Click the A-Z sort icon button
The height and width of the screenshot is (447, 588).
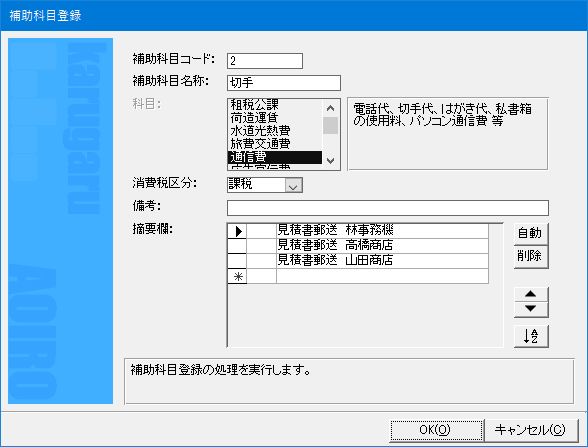coord(531,336)
